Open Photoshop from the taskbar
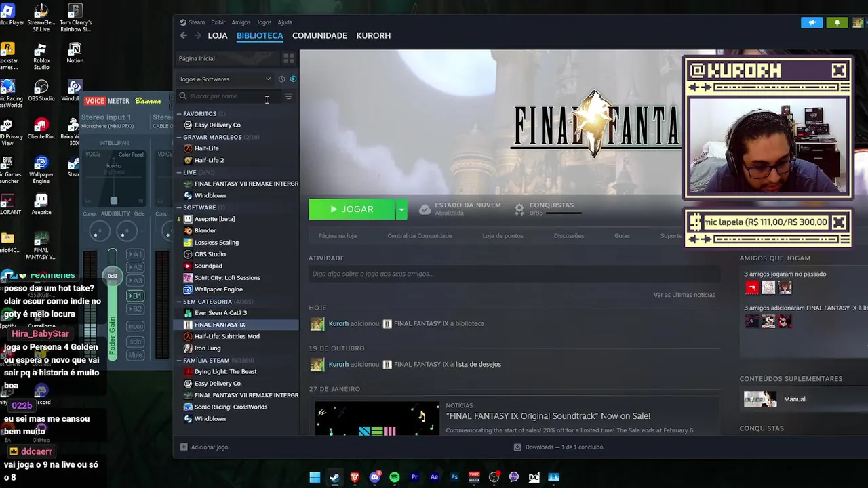This screenshot has width=868, height=488. [x=454, y=477]
